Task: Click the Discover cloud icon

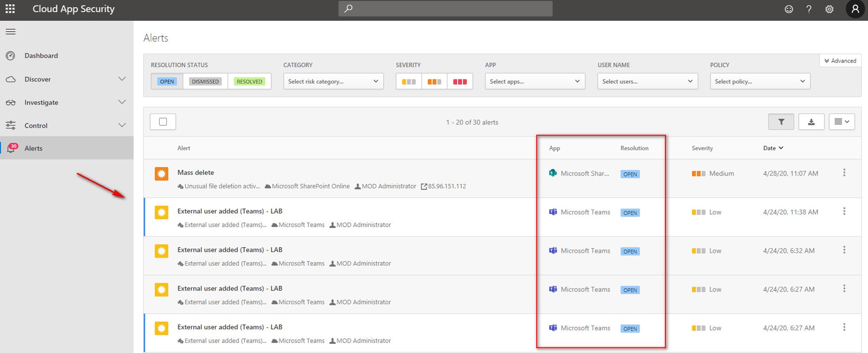Action: point(10,79)
